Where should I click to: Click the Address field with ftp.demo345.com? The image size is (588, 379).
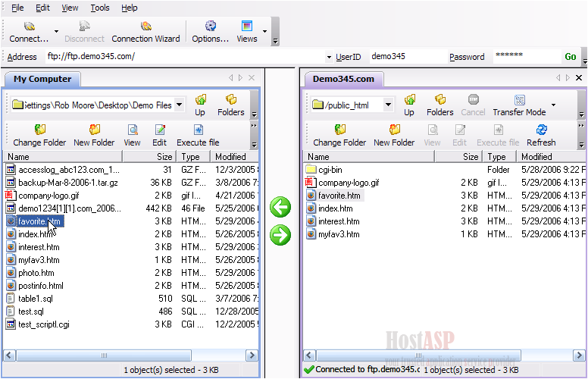point(185,56)
